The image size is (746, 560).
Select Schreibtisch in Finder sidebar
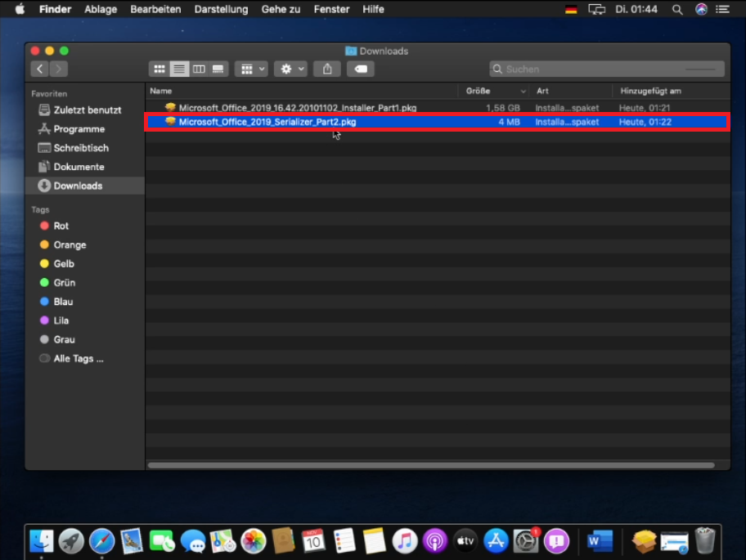[80, 148]
